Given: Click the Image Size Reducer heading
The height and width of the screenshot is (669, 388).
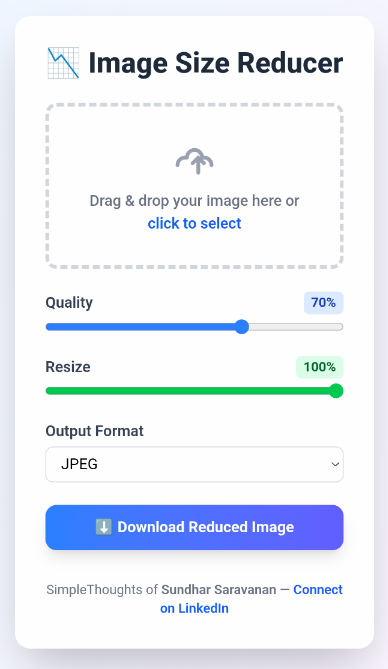Looking at the screenshot, I should (216, 63).
